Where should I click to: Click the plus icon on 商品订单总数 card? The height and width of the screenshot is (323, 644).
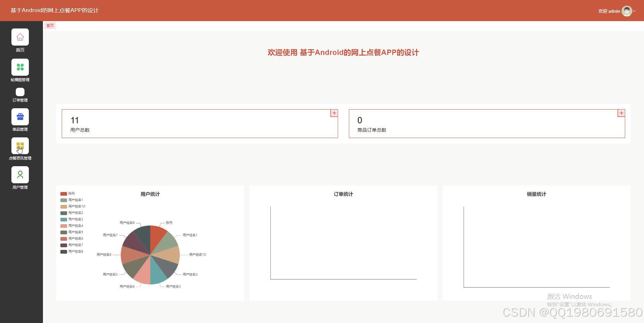click(x=621, y=113)
